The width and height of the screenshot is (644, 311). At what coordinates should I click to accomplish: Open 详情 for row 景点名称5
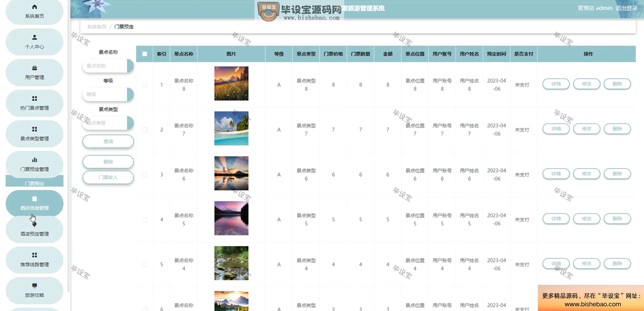point(556,219)
